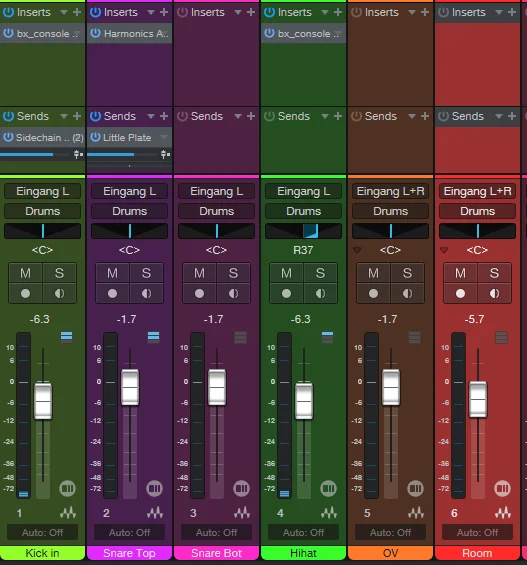
Task: Open channel editor for OV
Action: click(415, 489)
